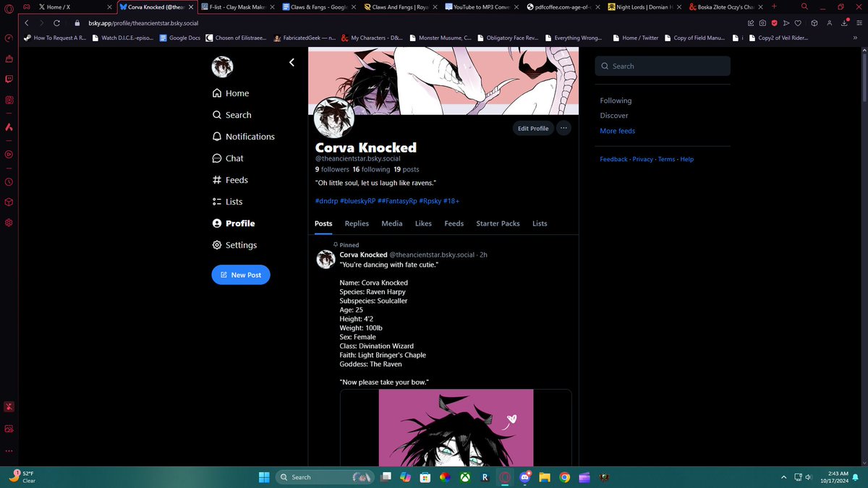Switch to Night Lords browser tab
Screen dimensions: 868x488
(x=645, y=7)
